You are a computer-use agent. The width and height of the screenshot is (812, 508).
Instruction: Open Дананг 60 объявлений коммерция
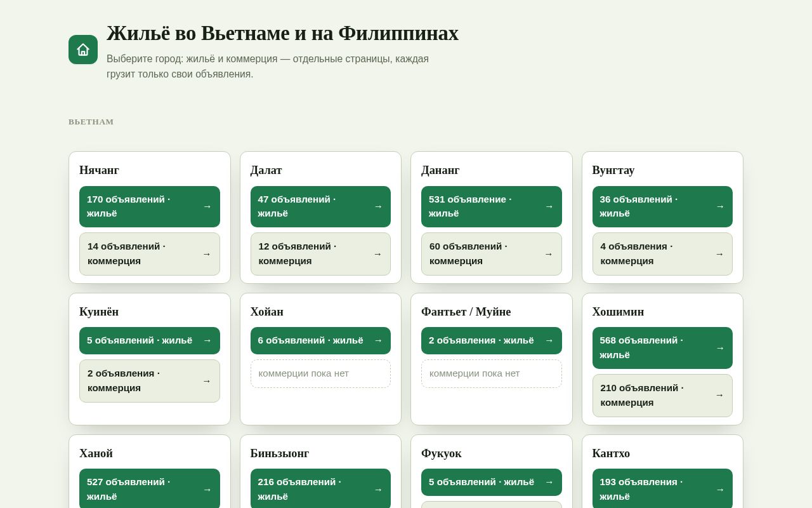[x=492, y=254]
